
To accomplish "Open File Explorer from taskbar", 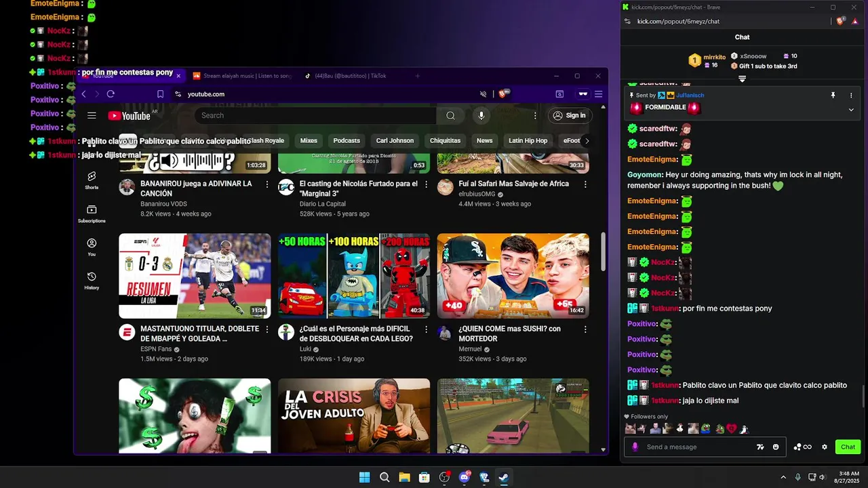I will pos(404,477).
